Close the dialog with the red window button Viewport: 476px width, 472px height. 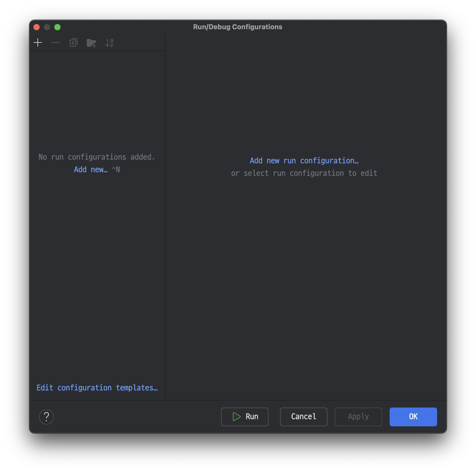37,27
